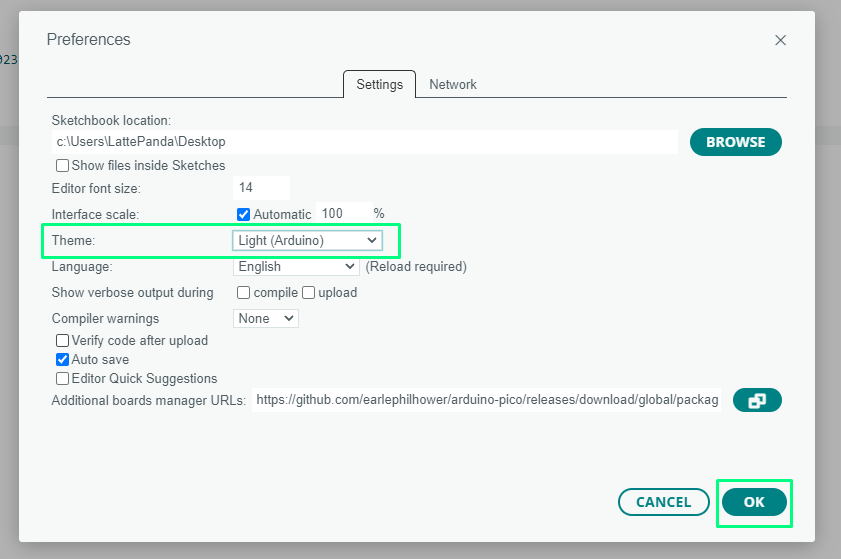Toggle the Auto save checkbox
The height and width of the screenshot is (559, 841).
[x=62, y=359]
